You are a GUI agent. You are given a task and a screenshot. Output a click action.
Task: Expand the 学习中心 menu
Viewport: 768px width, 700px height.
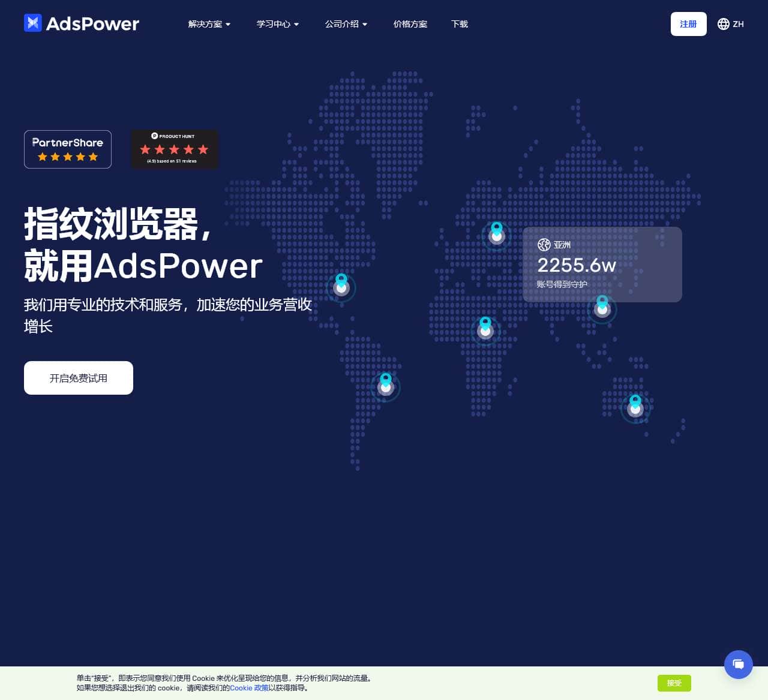point(278,24)
